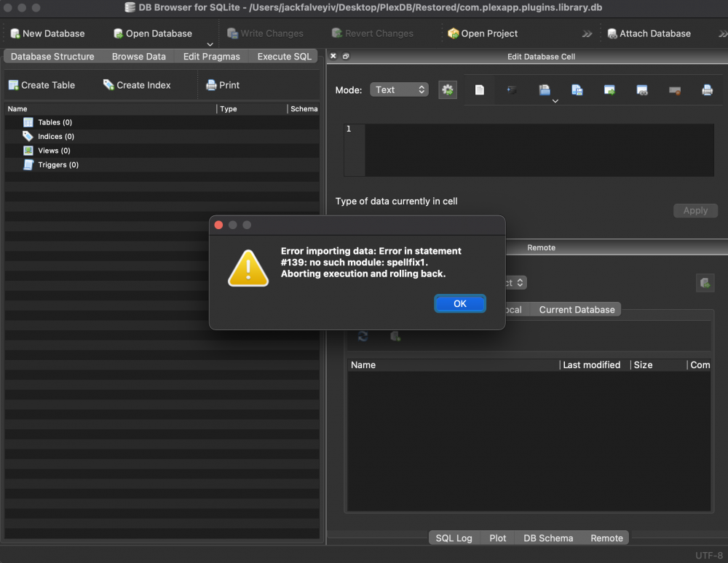The height and width of the screenshot is (563, 728).
Task: Close the Edit Database Cell panel
Action: click(x=333, y=56)
